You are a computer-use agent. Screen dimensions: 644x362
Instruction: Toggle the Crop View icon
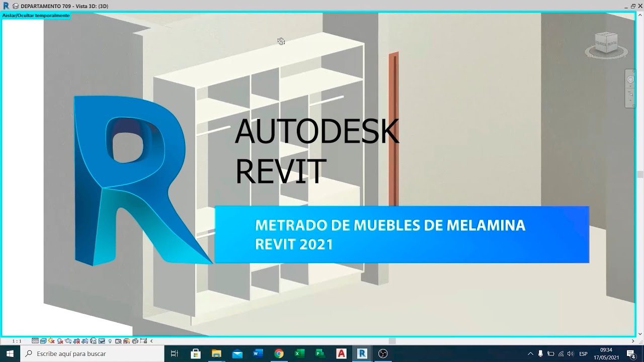pyautogui.click(x=76, y=341)
